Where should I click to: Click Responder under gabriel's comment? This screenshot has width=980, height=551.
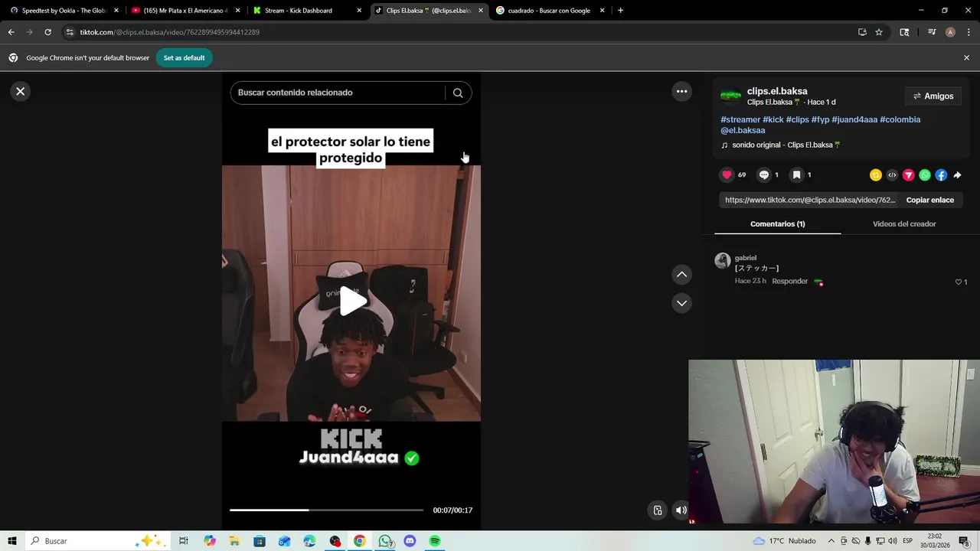789,281
